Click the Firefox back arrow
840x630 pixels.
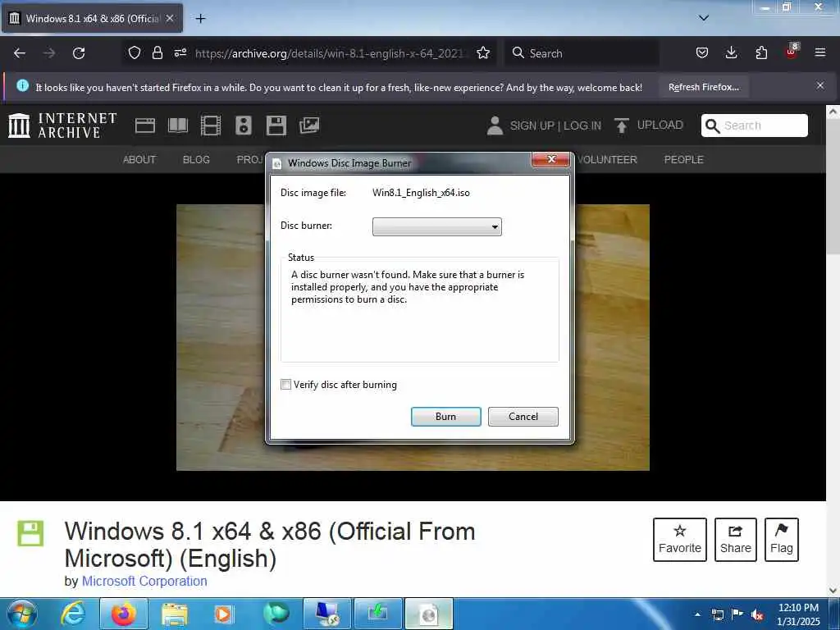pos(20,53)
